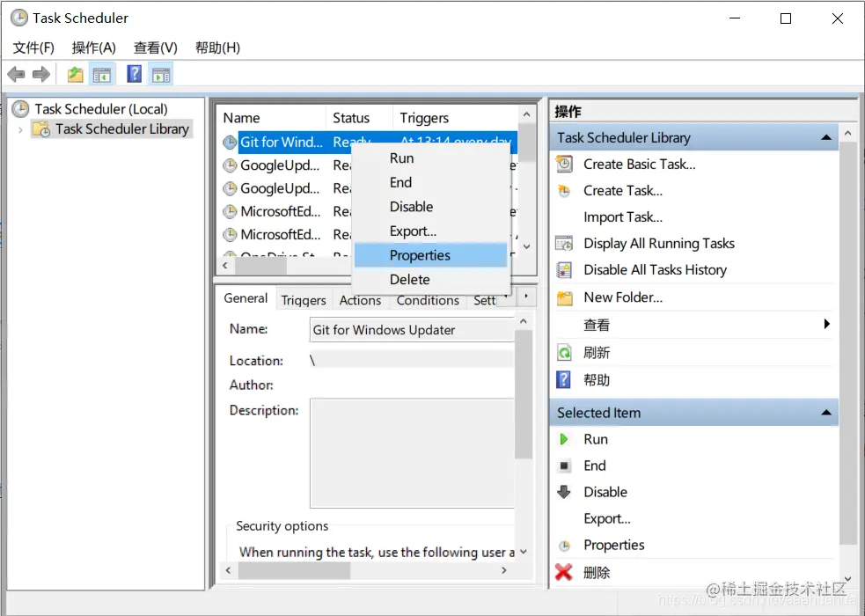The image size is (865, 616).
Task: Click the tab strip scroll-right arrow
Action: [526, 297]
